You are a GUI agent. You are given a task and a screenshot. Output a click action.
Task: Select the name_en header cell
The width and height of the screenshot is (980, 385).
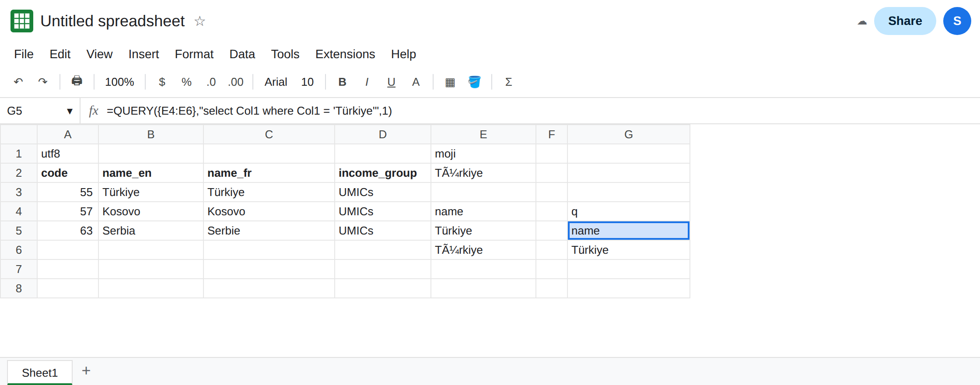point(151,173)
